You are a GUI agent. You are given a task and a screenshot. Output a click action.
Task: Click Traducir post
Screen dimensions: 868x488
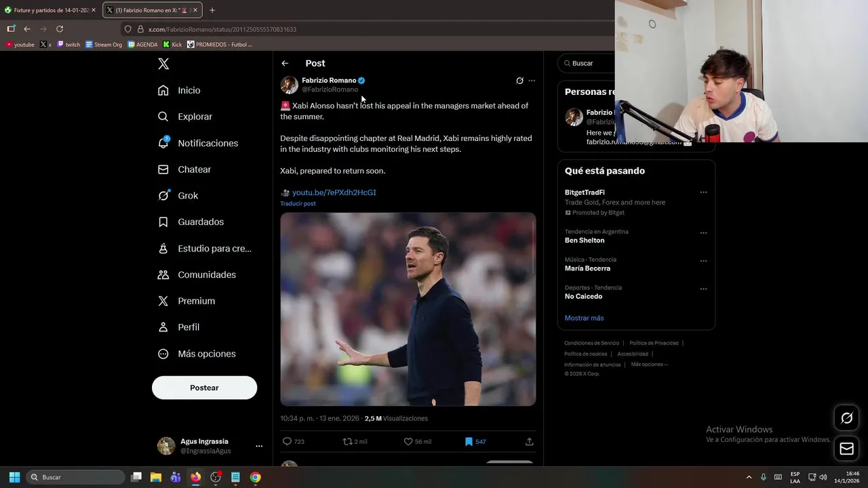pyautogui.click(x=298, y=203)
